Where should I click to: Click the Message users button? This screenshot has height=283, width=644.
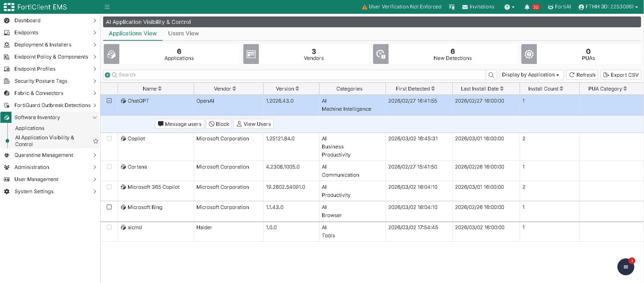tap(180, 124)
